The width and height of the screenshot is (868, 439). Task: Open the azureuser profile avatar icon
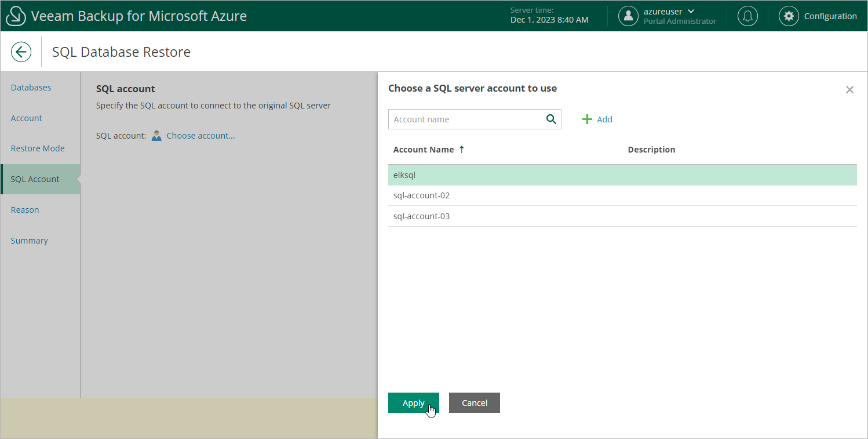click(628, 16)
